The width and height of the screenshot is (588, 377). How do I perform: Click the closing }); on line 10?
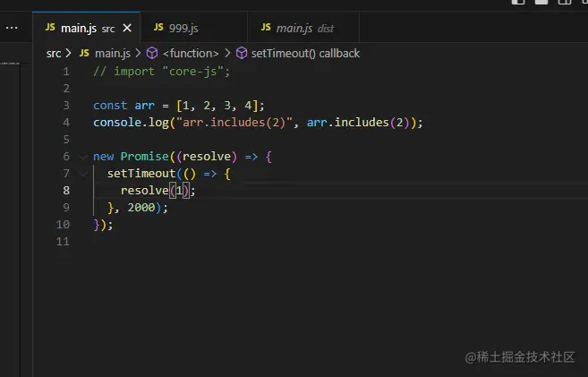pyautogui.click(x=103, y=225)
